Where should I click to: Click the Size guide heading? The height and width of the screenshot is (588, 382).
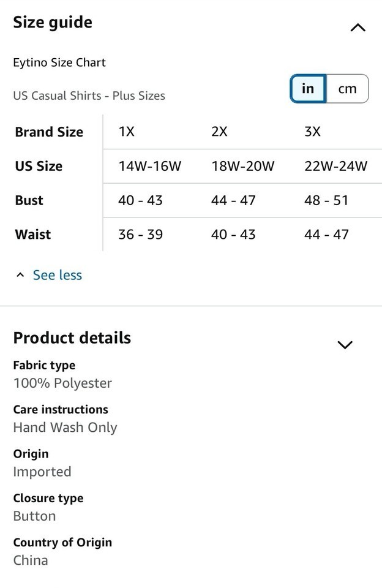click(53, 23)
